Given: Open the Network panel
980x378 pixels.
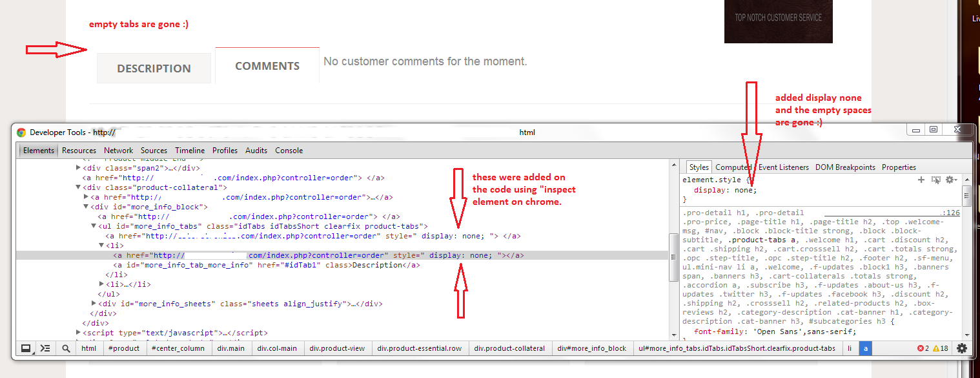Looking at the screenshot, I should pos(119,151).
